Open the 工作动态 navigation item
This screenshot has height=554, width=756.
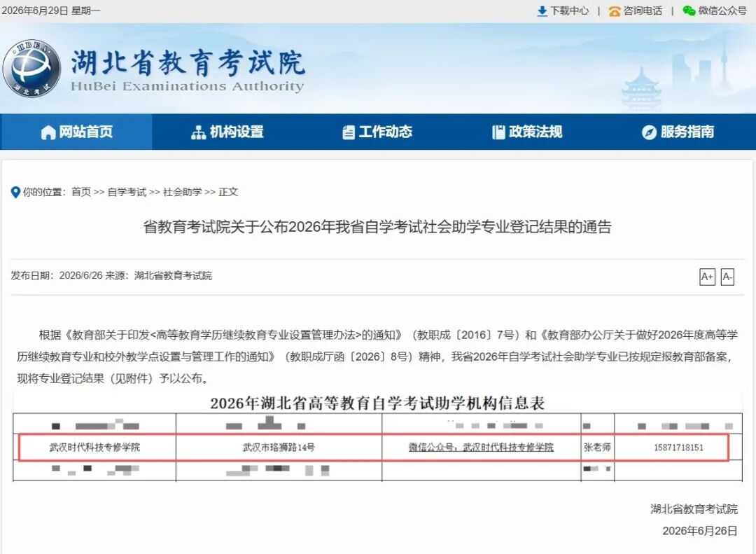(377, 132)
